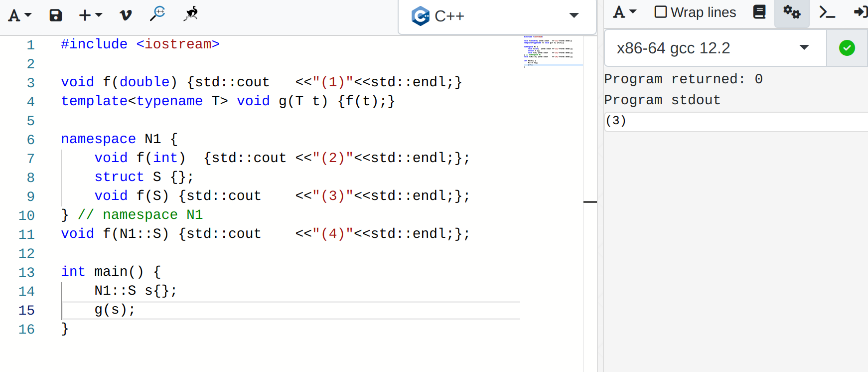Toggle Vim mode icon
Image resolution: width=868 pixels, height=372 pixels.
point(126,15)
